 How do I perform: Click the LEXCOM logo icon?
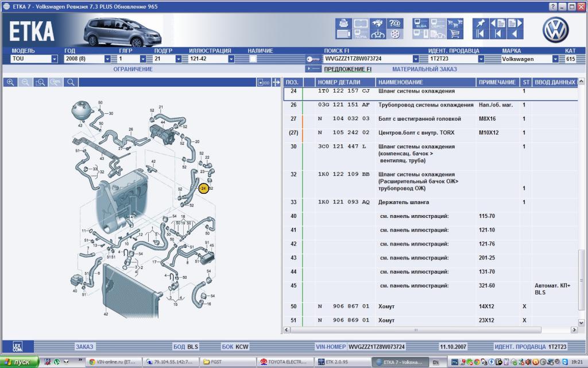tap(17, 347)
